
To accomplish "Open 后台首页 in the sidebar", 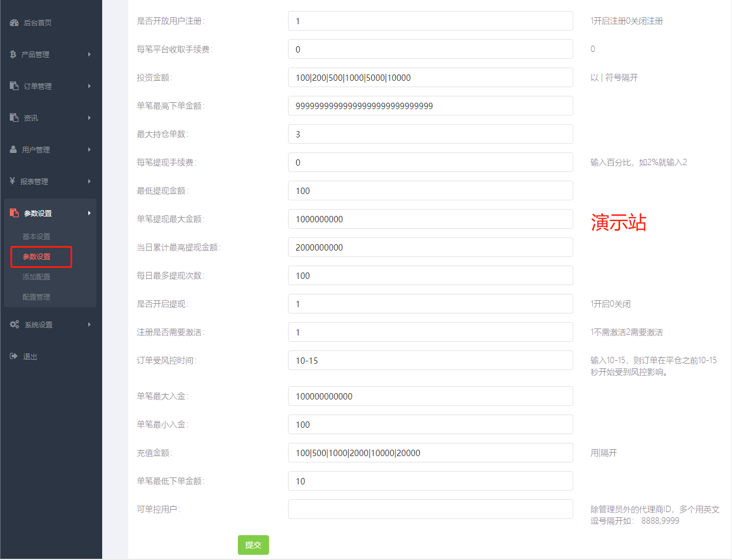I will 38,23.
